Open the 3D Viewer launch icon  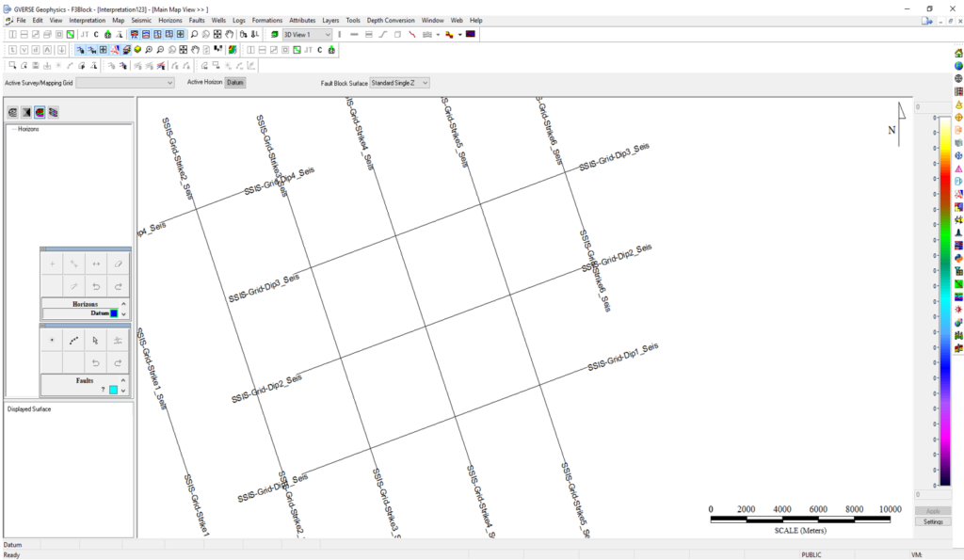(x=275, y=34)
